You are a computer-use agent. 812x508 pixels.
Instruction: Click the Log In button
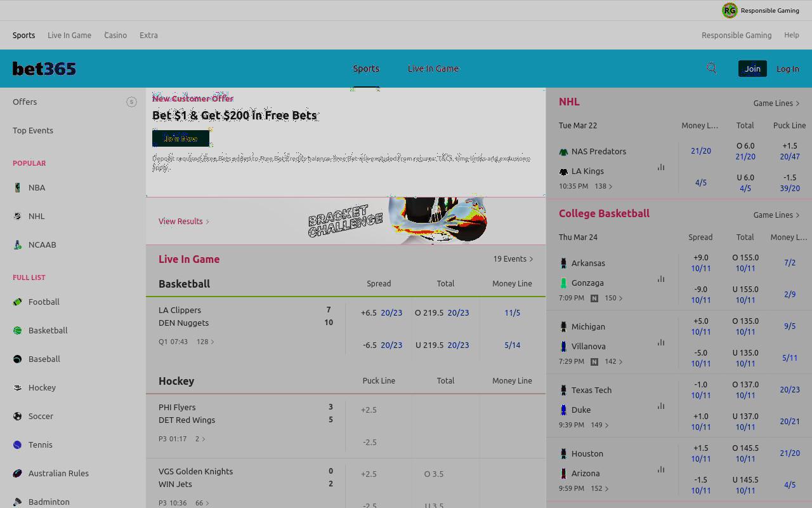click(x=788, y=69)
